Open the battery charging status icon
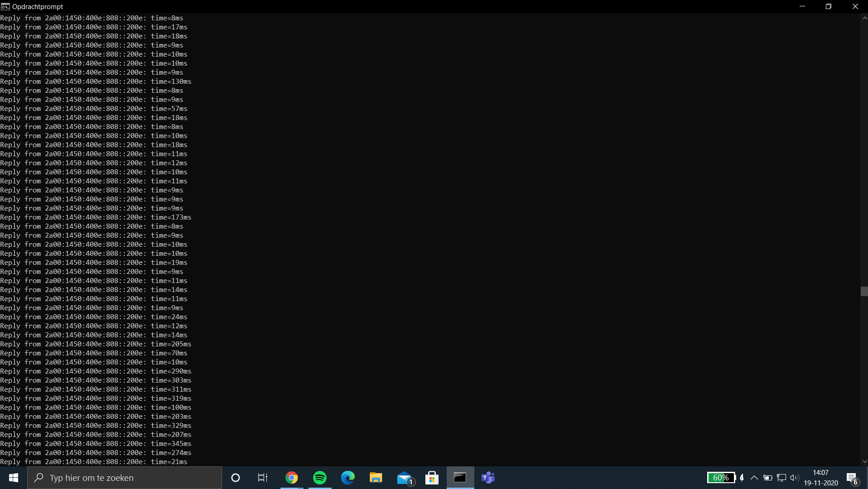The height and width of the screenshot is (489, 868). (x=768, y=478)
